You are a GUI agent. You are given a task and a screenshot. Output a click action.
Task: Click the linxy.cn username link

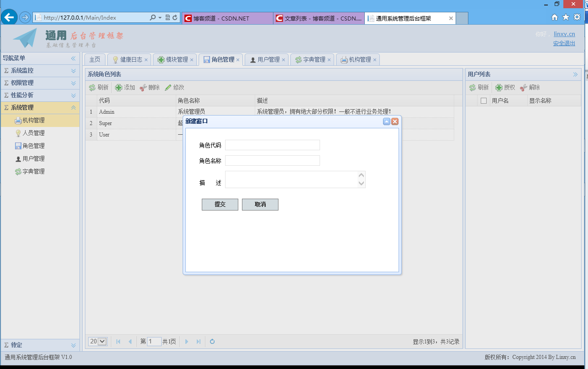tap(564, 34)
